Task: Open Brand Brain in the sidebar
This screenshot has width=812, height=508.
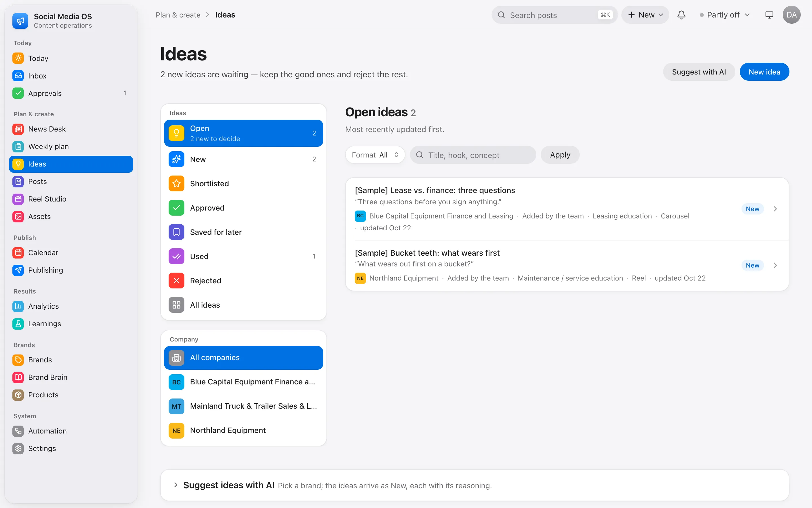Action: pos(71,377)
